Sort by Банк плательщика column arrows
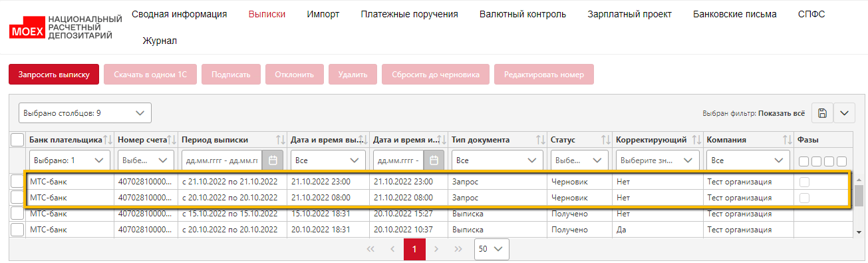Viewport: 868px width, 263px height. [108, 140]
